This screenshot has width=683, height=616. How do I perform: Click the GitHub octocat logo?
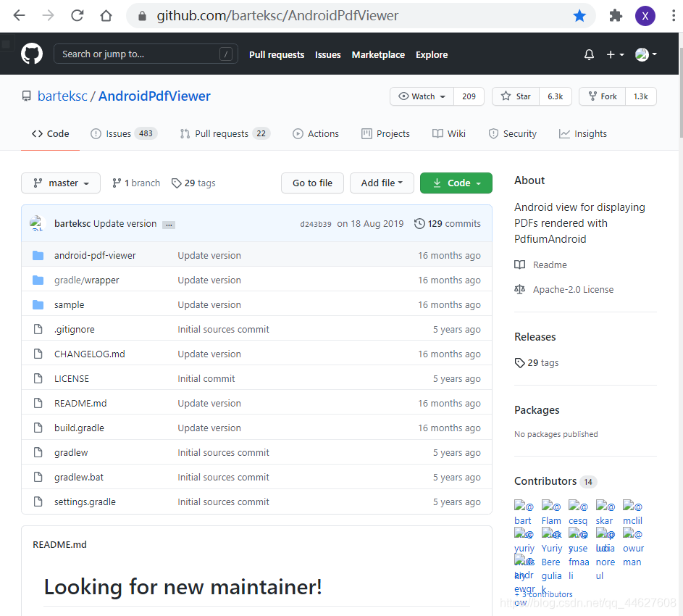(x=32, y=54)
